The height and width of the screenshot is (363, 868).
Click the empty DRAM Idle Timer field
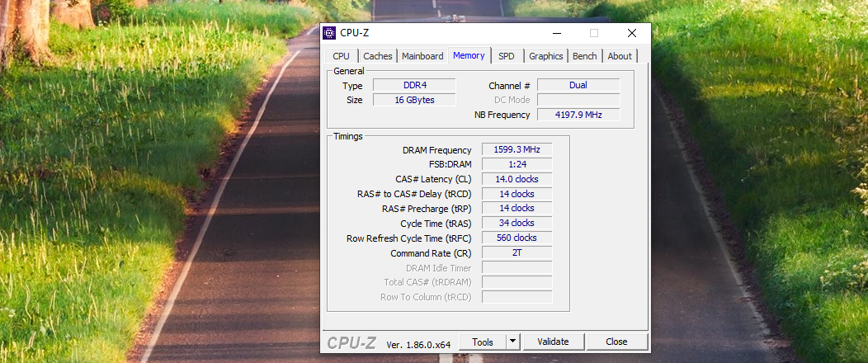(x=517, y=268)
